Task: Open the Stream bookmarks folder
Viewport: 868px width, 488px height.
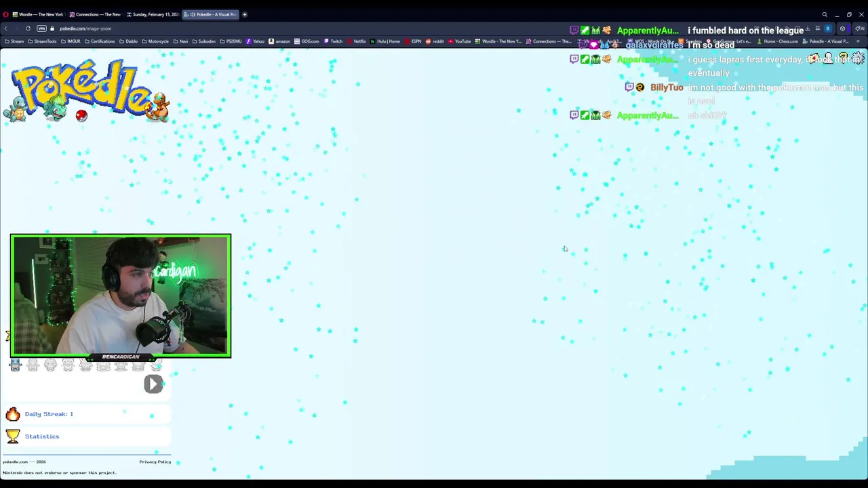Action: pyautogui.click(x=14, y=41)
